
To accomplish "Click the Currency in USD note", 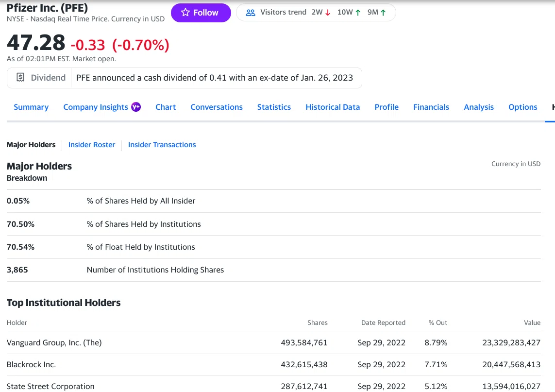I will (x=516, y=164).
